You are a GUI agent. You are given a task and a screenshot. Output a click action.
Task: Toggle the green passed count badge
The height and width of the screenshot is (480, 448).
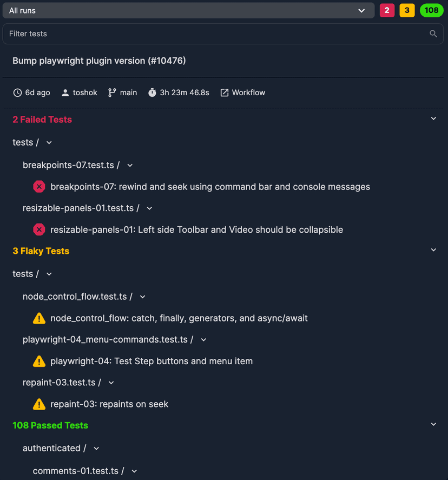tap(431, 10)
